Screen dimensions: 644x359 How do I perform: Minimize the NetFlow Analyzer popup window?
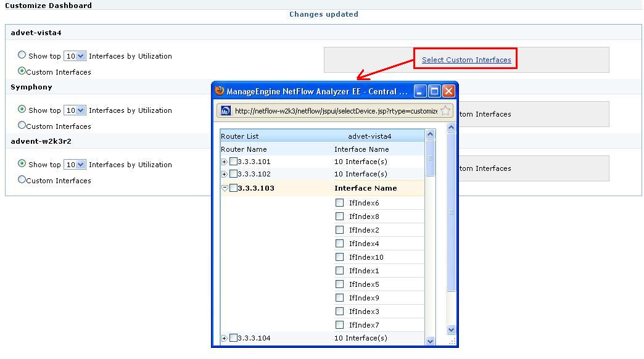coord(419,91)
